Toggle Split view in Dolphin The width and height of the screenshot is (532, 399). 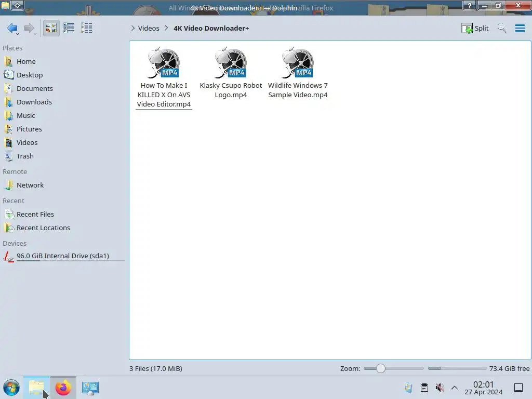coord(475,28)
